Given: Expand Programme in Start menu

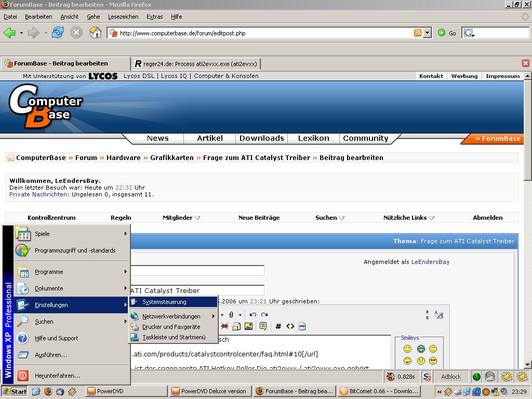Looking at the screenshot, I should pos(72,272).
